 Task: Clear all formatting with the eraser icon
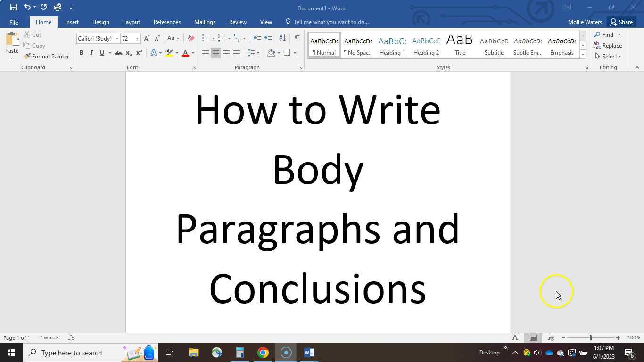(x=190, y=38)
